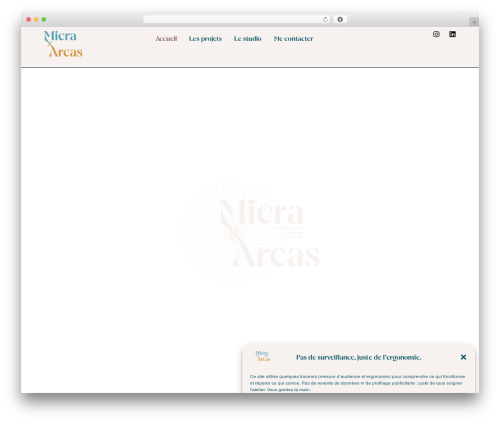Click the red close window button
The width and height of the screenshot is (500, 423).
[29, 20]
